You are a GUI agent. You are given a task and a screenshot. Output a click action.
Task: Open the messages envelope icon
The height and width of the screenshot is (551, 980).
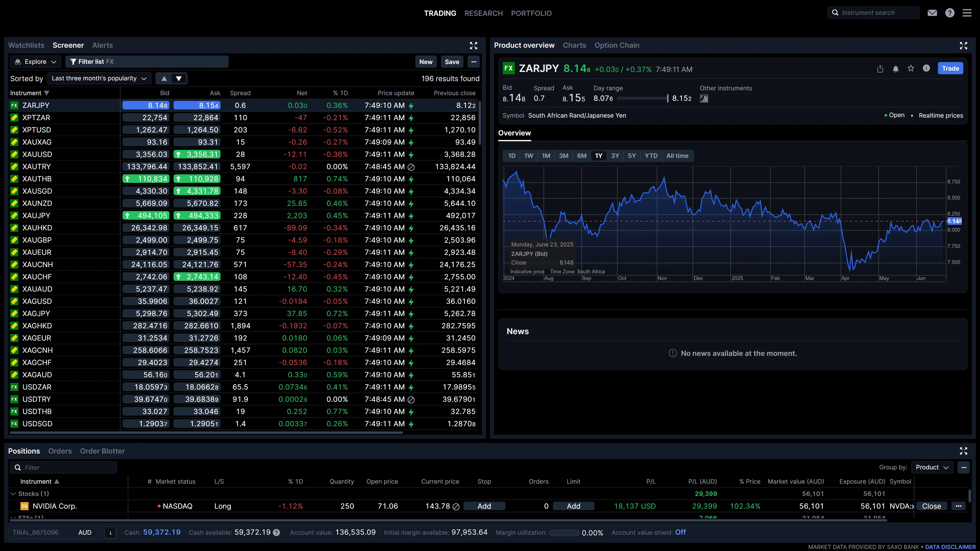coord(932,13)
